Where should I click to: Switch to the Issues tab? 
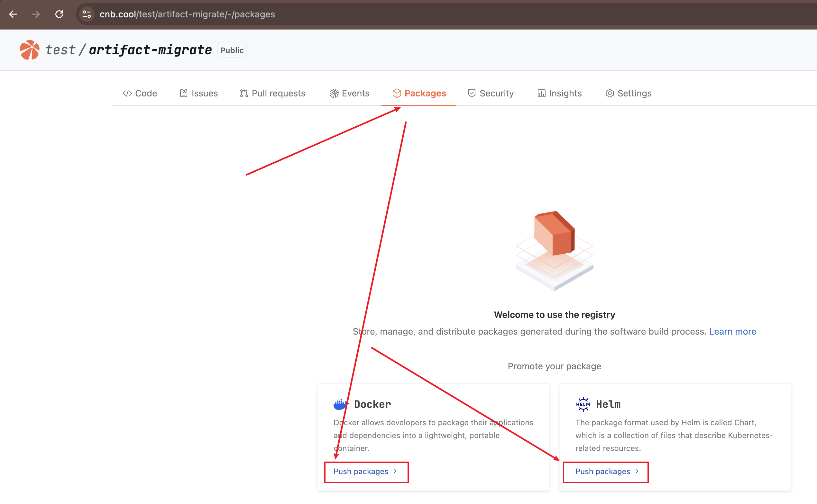click(x=198, y=93)
